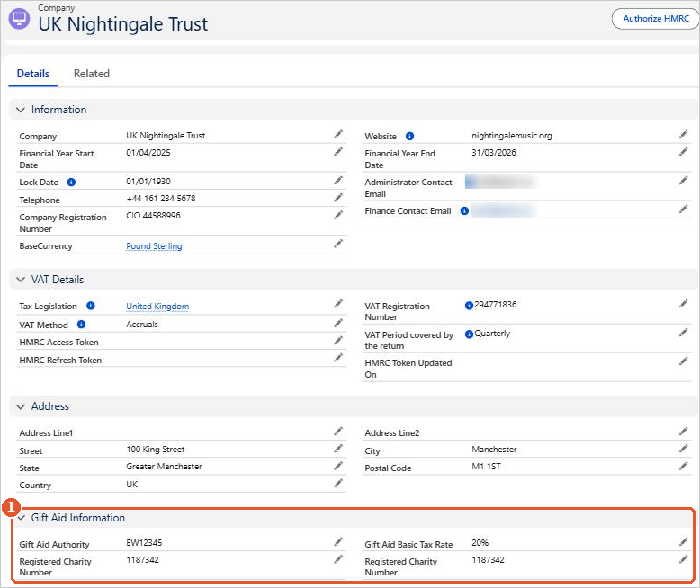Screen dimensions: 700x588
Task: Click the telephone value +44 161 234 5678
Action: point(161,198)
